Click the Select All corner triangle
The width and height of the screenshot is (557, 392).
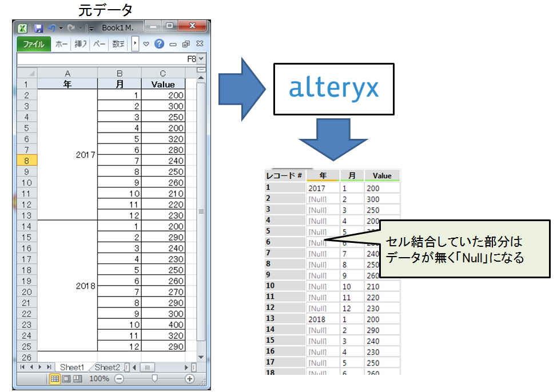[x=27, y=73]
